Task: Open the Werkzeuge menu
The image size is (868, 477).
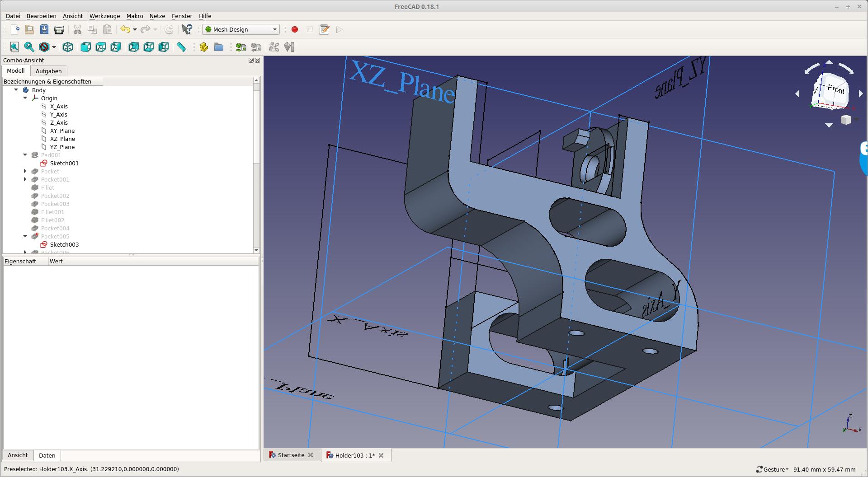Action: pyautogui.click(x=104, y=16)
